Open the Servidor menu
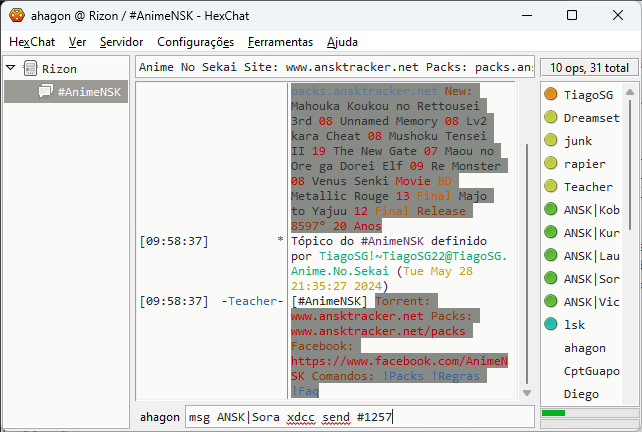This screenshot has height=432, width=642. pyautogui.click(x=121, y=42)
